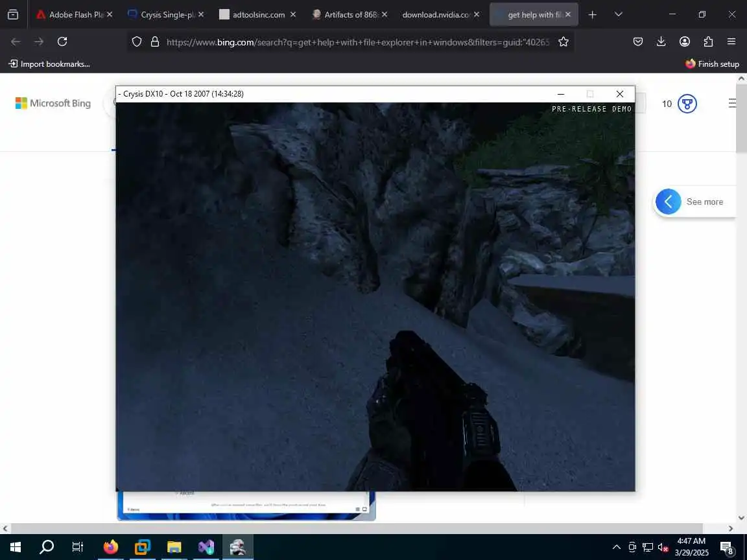The image size is (747, 560).
Task: Open Visual Studio from the taskbar
Action: click(x=206, y=547)
